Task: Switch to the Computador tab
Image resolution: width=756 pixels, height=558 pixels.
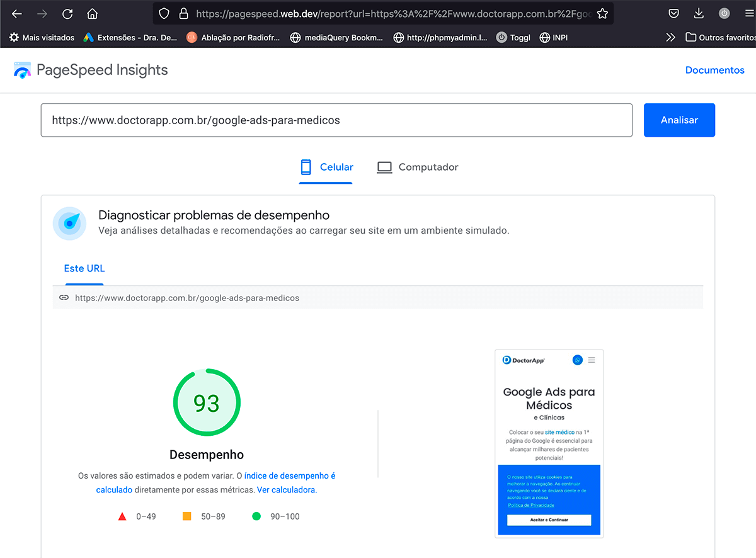Action: (x=418, y=168)
